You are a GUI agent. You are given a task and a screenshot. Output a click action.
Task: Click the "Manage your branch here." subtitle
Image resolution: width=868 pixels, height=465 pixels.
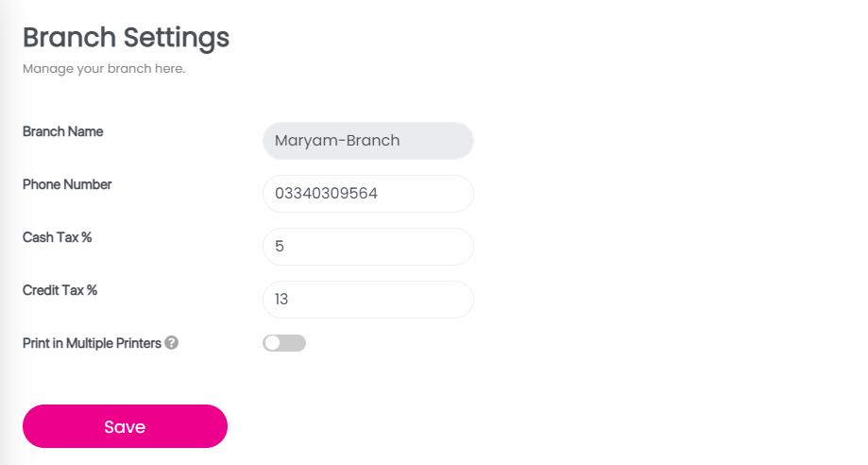pos(104,69)
